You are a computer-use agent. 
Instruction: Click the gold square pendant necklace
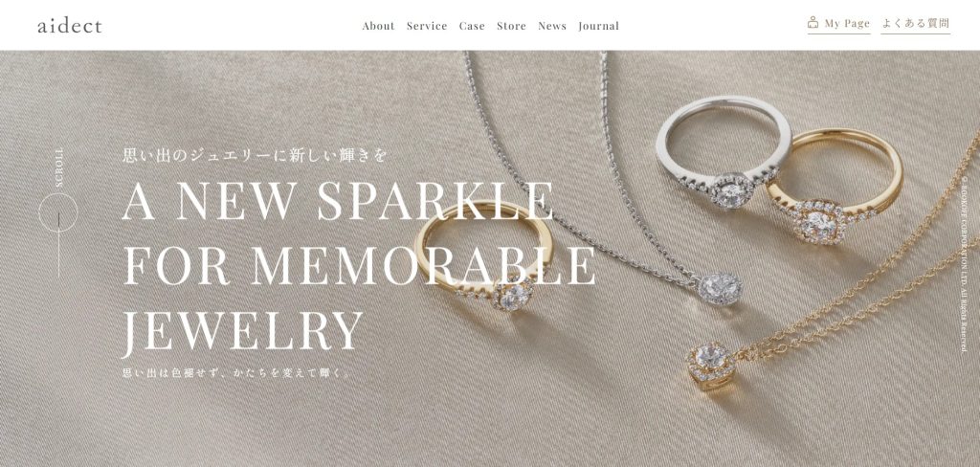coord(711,365)
